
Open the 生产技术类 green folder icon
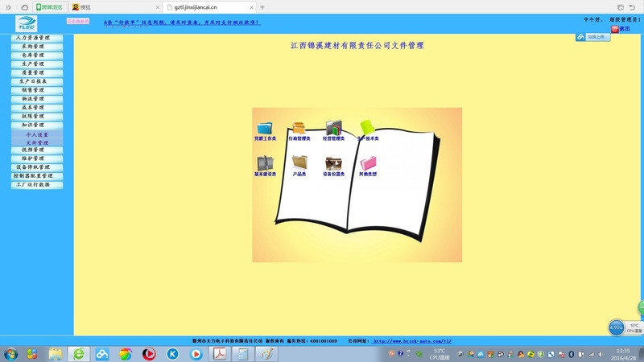(x=368, y=128)
